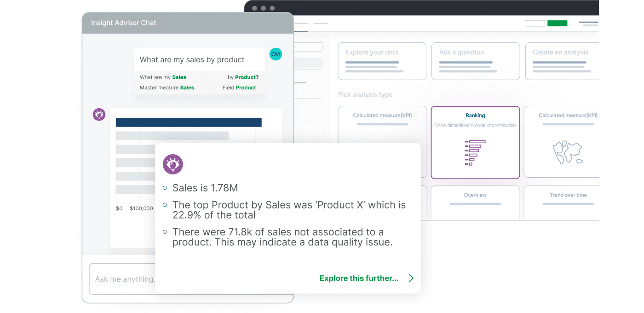Switch to the underlined active navigation tab
This screenshot has height=313, width=644.
(301, 23)
